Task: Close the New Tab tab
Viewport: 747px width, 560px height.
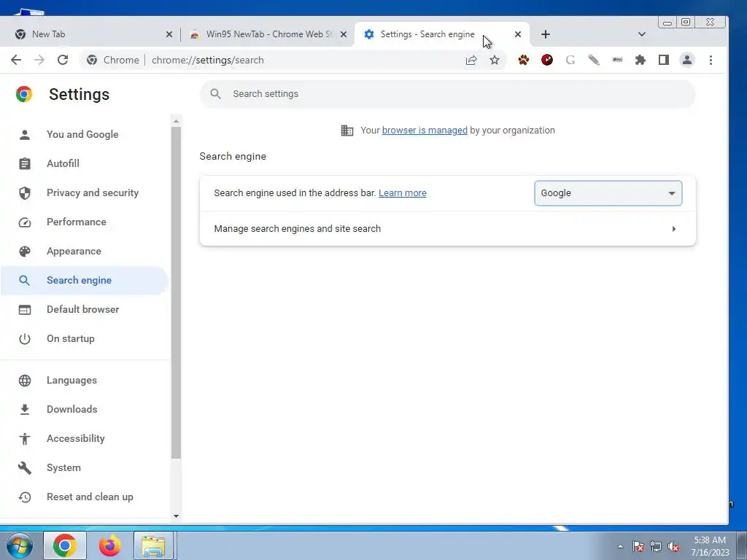Action: [169, 34]
